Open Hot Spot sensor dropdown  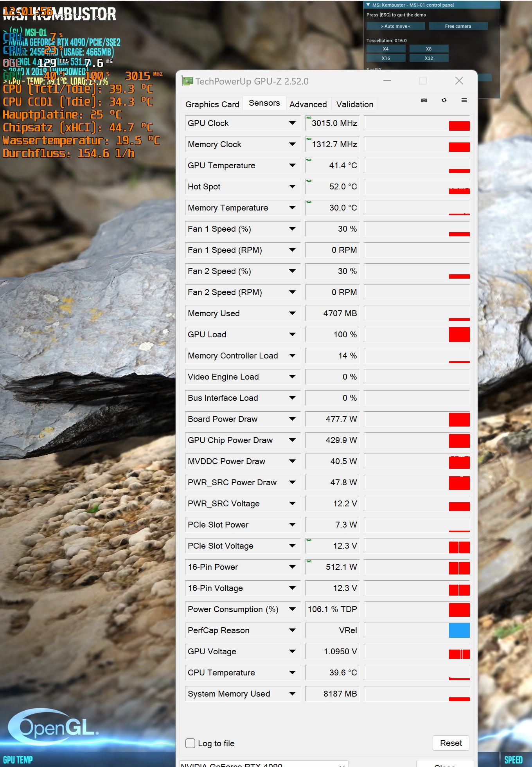pyautogui.click(x=292, y=187)
